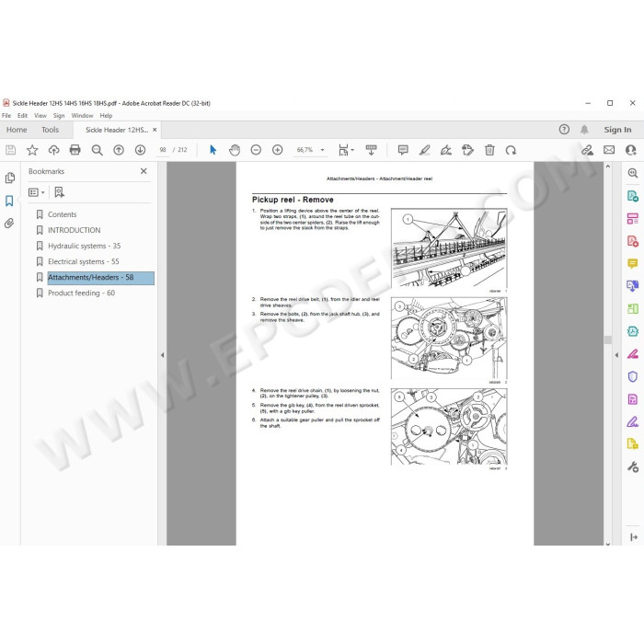Open notifications bell
This screenshot has width=644, height=644.
tap(584, 130)
